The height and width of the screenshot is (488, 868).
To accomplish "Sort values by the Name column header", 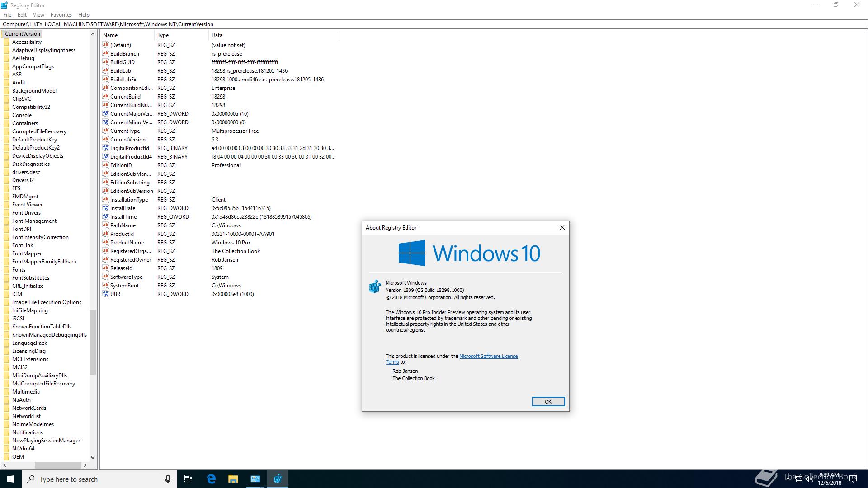I will click(127, 35).
